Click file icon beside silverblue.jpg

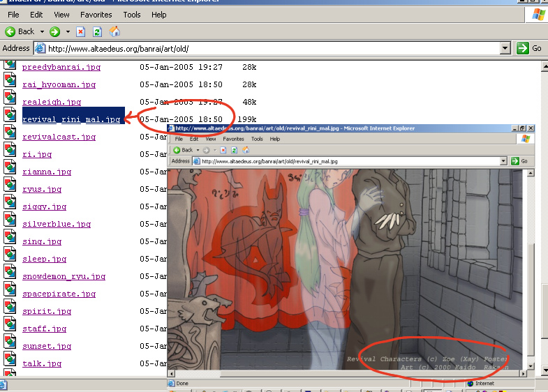(x=10, y=220)
